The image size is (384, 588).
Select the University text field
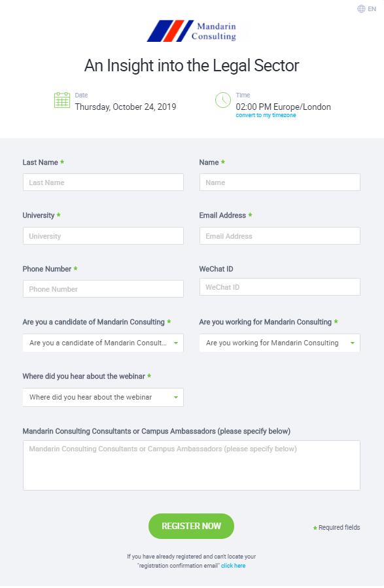(x=103, y=236)
